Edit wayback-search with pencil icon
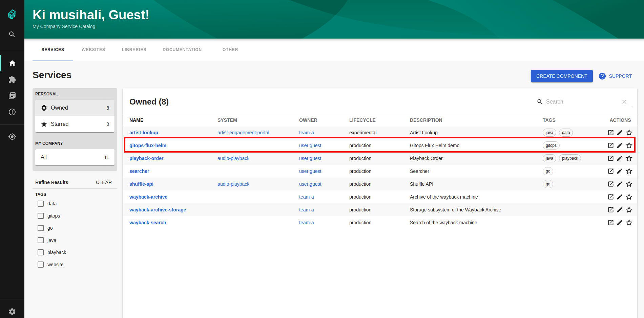Image resolution: width=644 pixels, height=318 pixels. (620, 223)
